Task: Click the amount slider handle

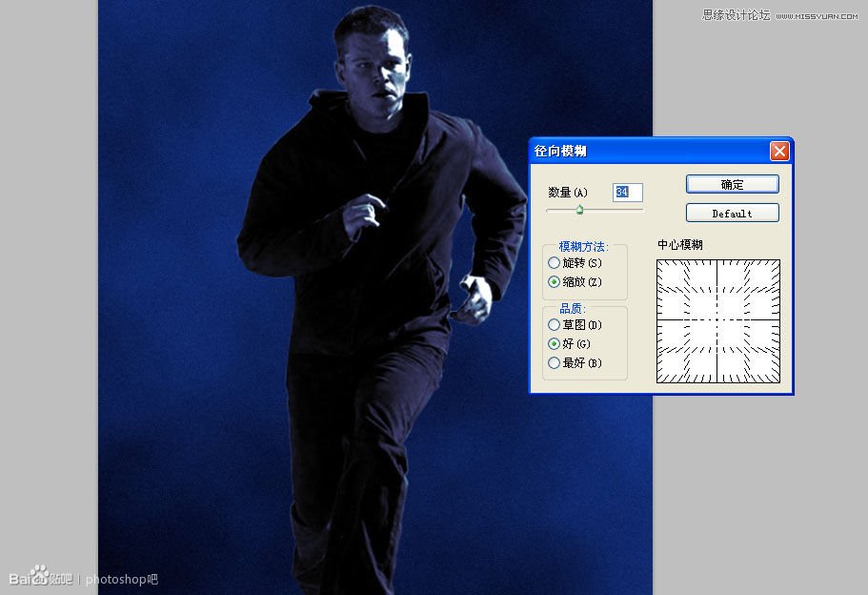Action: (579, 211)
